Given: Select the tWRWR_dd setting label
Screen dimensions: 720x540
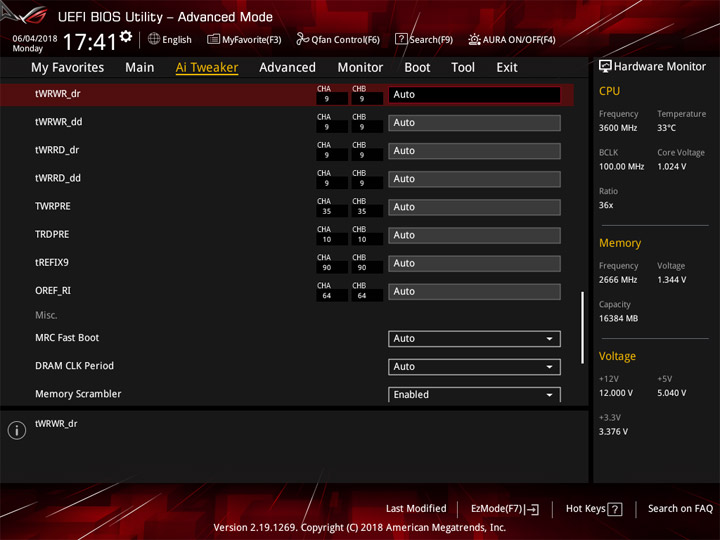Looking at the screenshot, I should 59,122.
